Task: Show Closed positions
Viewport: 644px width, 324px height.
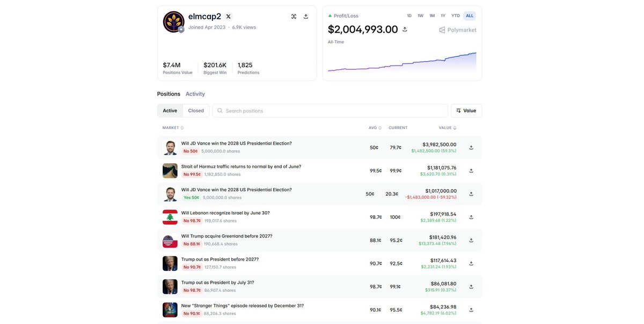Action: tap(196, 111)
